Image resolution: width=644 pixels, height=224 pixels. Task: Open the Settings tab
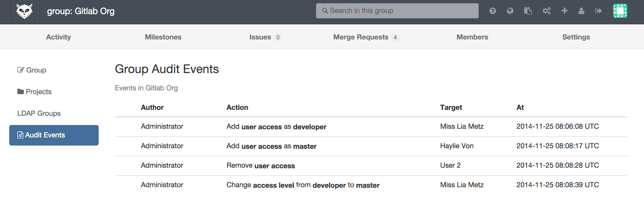point(576,37)
